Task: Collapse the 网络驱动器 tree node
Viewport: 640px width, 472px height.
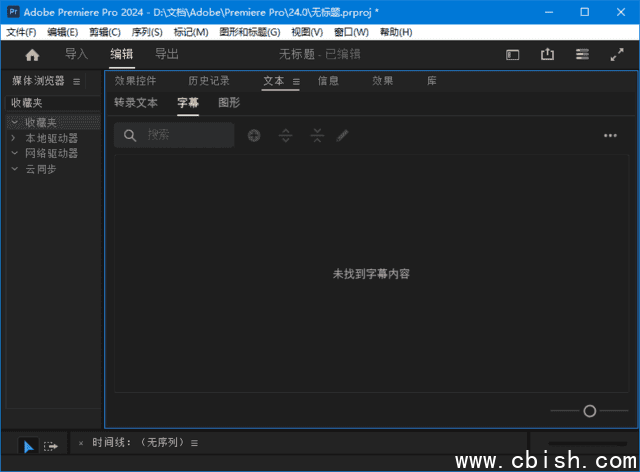Action: coord(15,153)
